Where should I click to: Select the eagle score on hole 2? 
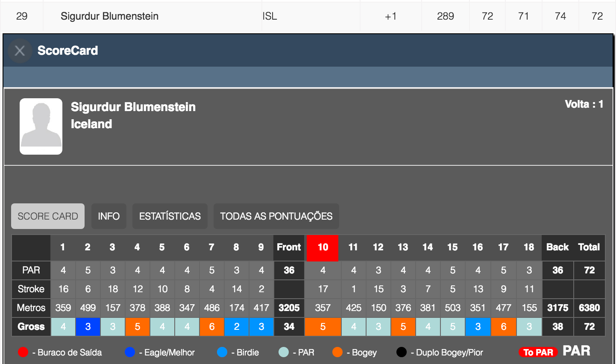click(88, 327)
